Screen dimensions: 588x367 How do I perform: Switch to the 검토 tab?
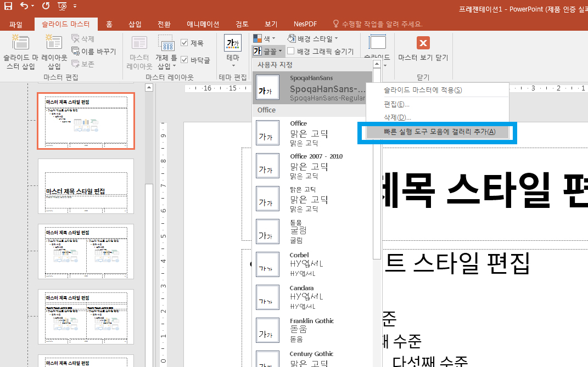[242, 24]
